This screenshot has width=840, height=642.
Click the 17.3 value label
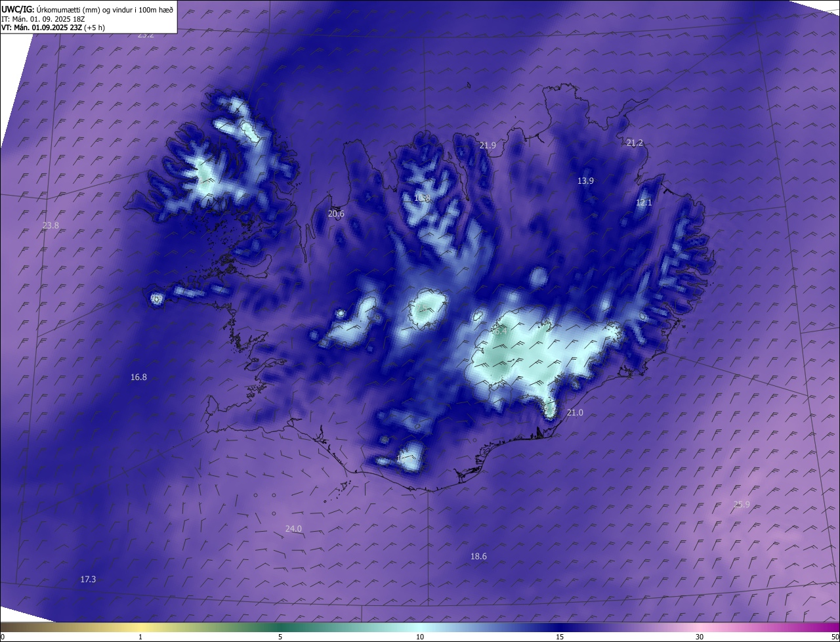coord(88,580)
